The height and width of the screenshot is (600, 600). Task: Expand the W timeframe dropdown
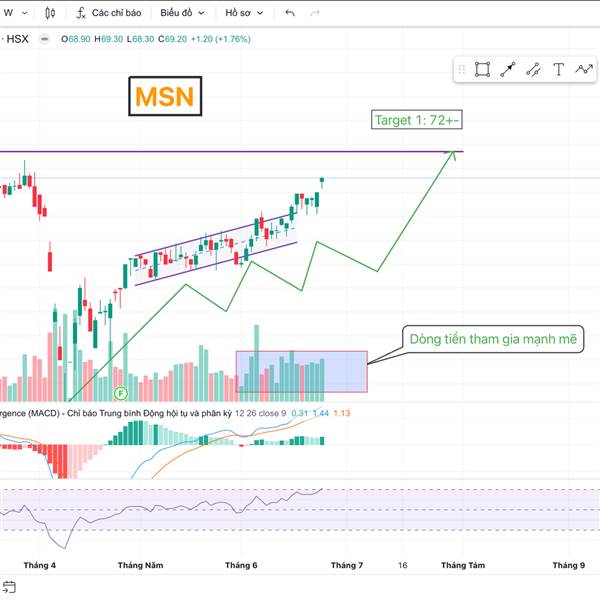15,13
